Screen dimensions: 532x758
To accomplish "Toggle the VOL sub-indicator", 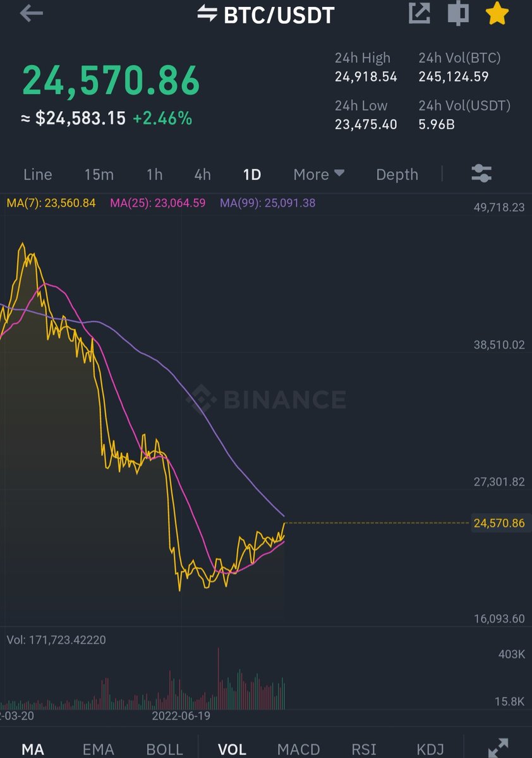I will 232,749.
